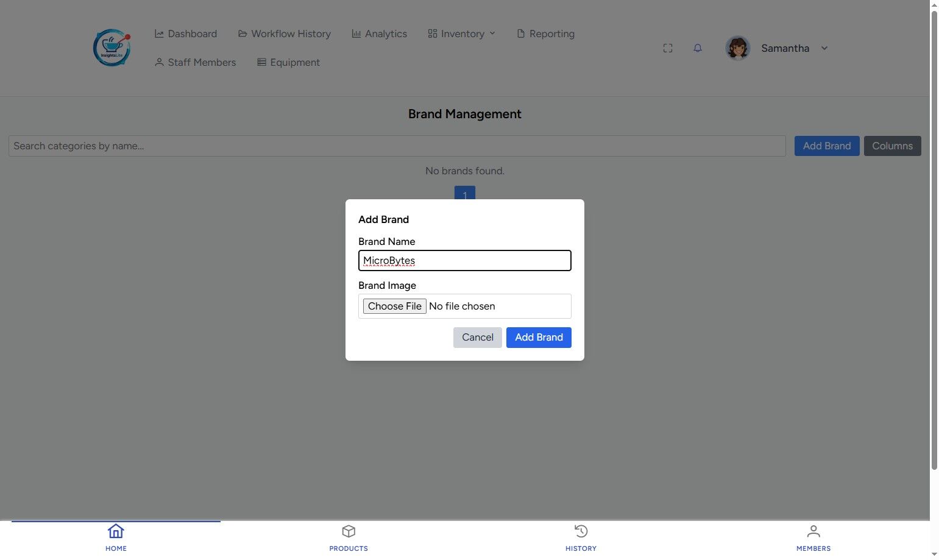The height and width of the screenshot is (560, 939).
Task: Toggle fullscreen mode icon
Action: 668,48
